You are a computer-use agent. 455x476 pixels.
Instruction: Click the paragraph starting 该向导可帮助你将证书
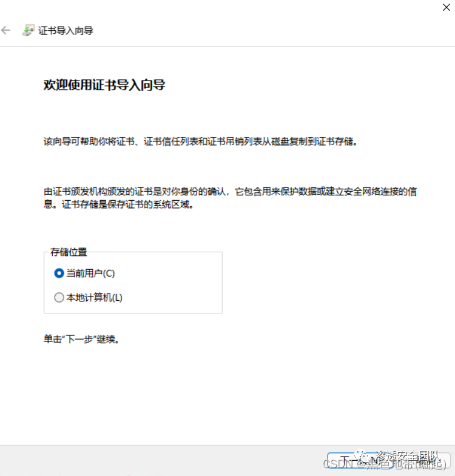(200, 141)
